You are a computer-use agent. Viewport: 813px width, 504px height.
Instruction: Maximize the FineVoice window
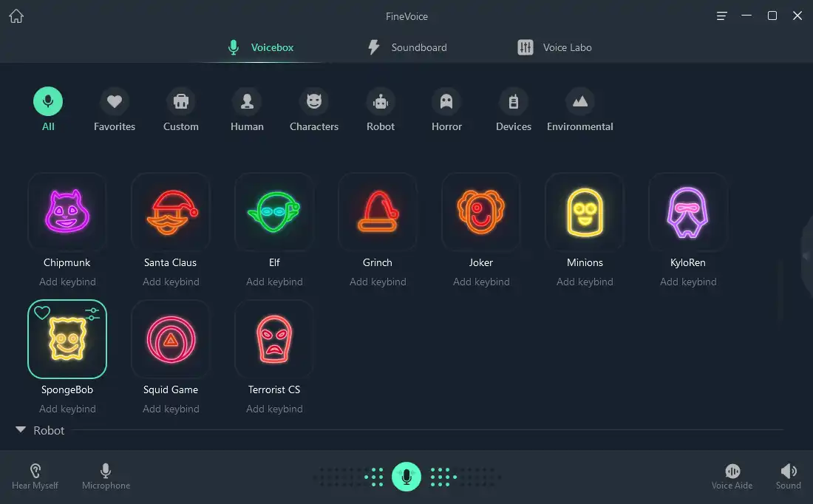pyautogui.click(x=772, y=16)
